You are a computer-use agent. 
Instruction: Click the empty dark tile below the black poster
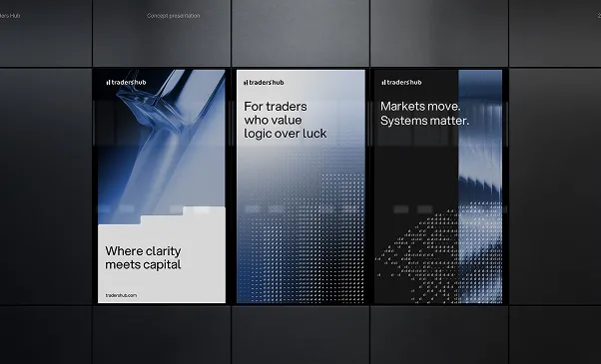click(439, 335)
